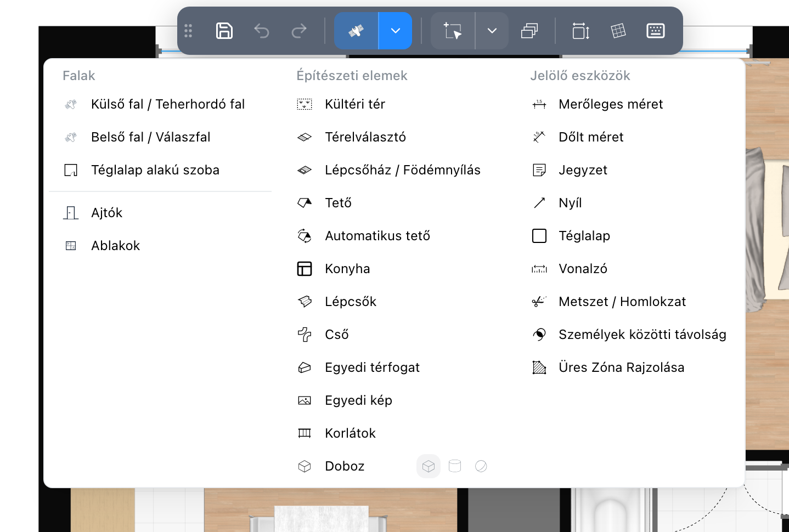
Task: Pick the sphere shape icon beside Doboz
Action: tap(481, 466)
